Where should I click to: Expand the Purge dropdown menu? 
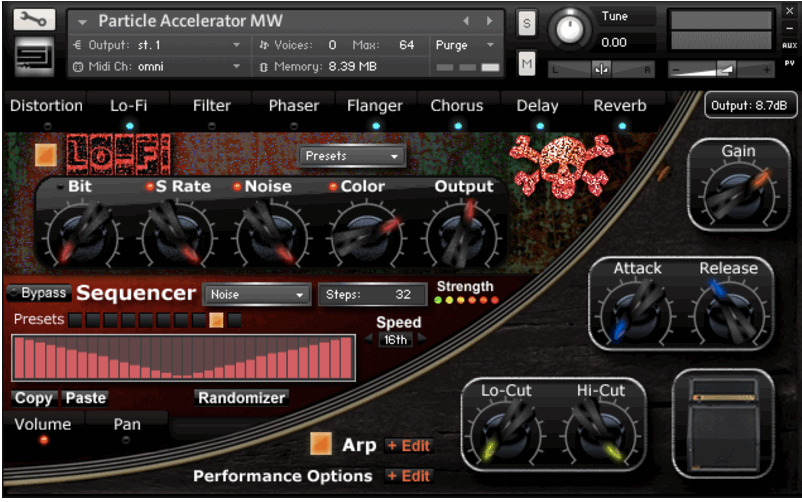[x=465, y=45]
